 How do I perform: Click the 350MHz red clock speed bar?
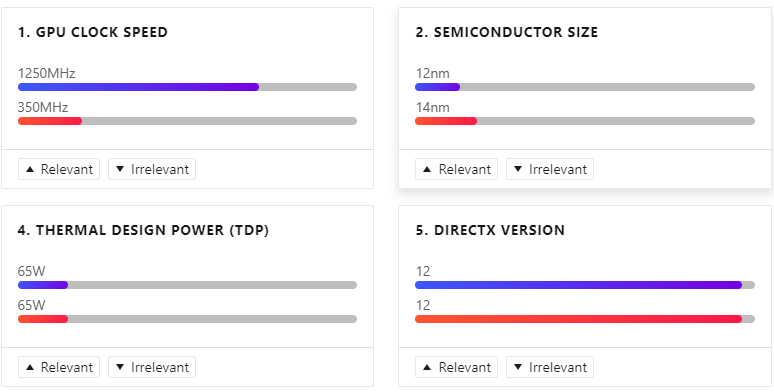(x=50, y=121)
